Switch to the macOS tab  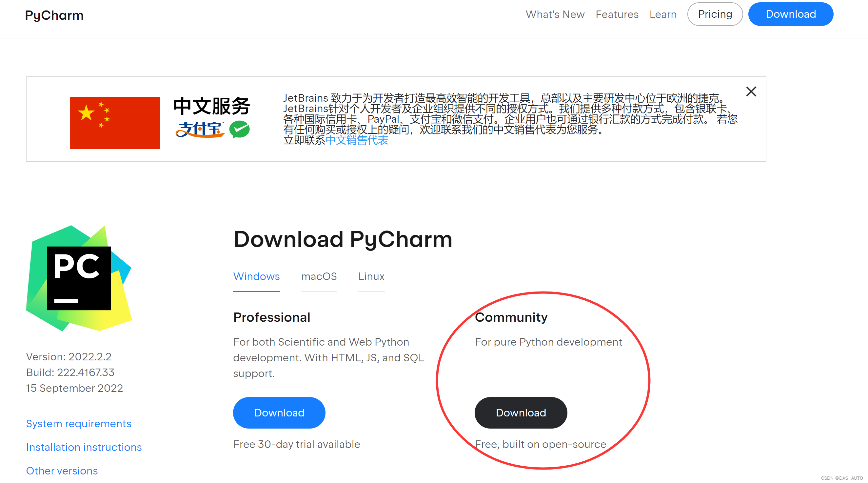coord(319,276)
